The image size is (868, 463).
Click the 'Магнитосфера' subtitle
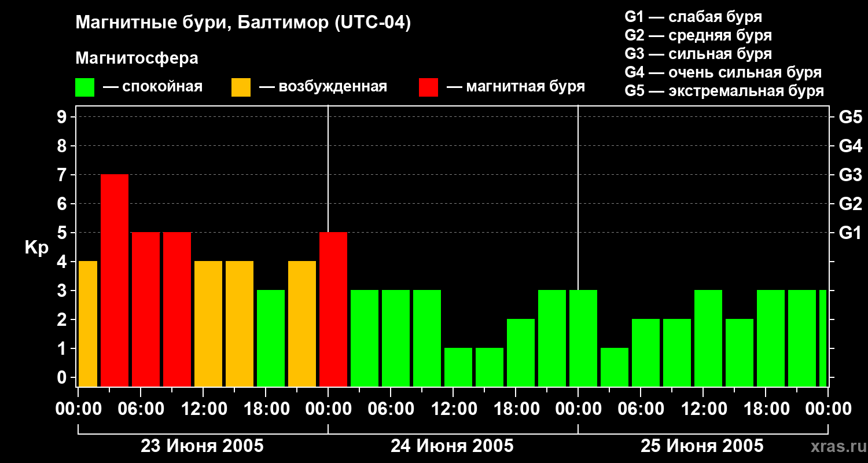(137, 58)
